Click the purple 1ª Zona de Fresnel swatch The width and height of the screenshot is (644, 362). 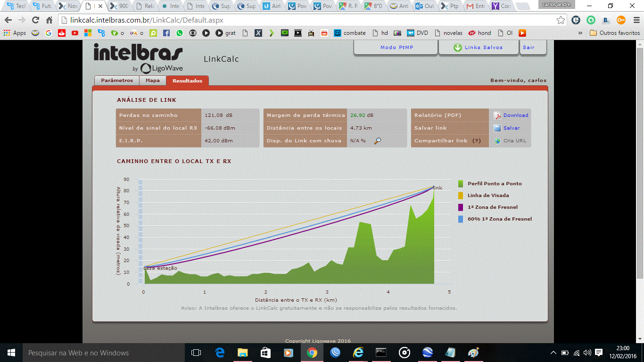click(x=461, y=207)
